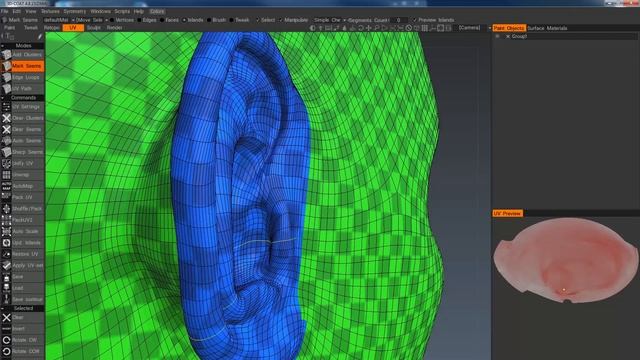Open the View menu
The image size is (640, 360).
(31, 11)
